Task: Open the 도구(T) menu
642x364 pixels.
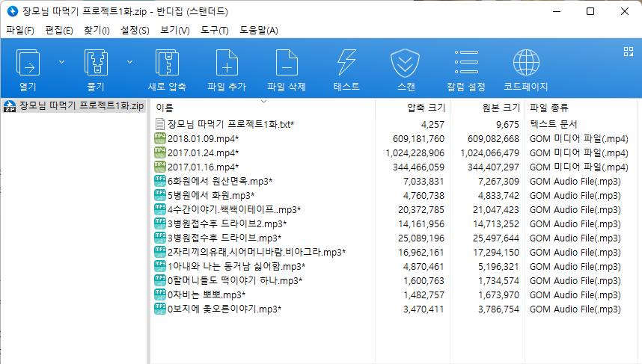Action: [215, 31]
